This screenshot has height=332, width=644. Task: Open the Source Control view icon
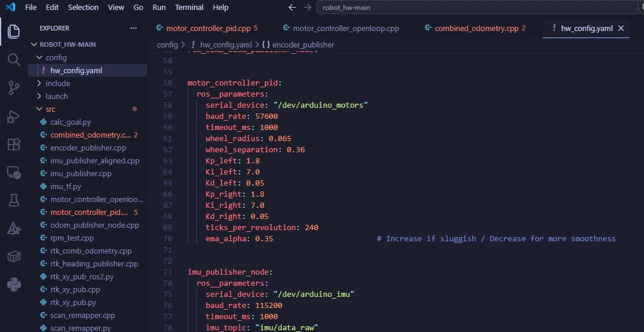coord(13,88)
